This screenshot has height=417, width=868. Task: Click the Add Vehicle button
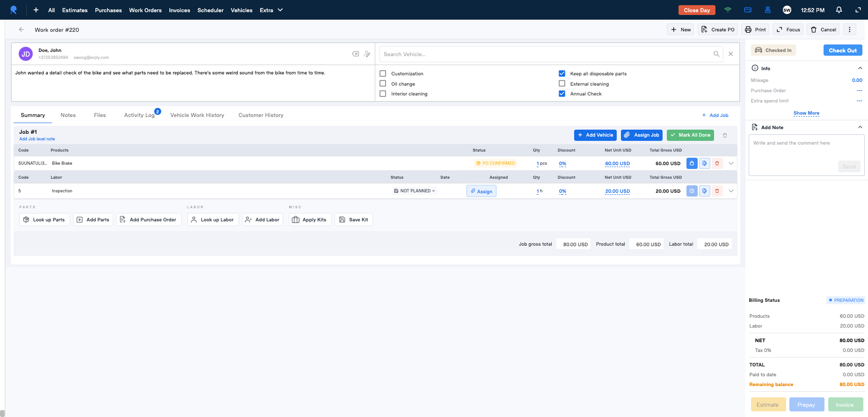[x=595, y=135]
